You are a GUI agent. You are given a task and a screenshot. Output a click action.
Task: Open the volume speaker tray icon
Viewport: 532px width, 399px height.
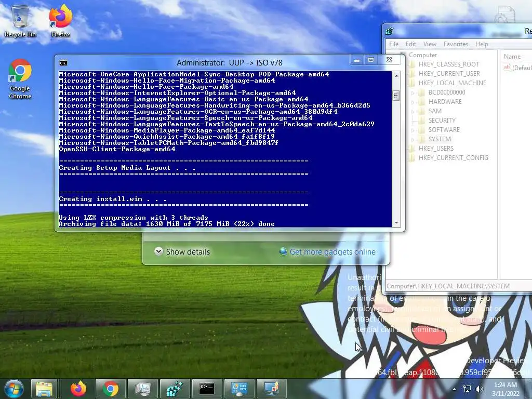pyautogui.click(x=480, y=389)
